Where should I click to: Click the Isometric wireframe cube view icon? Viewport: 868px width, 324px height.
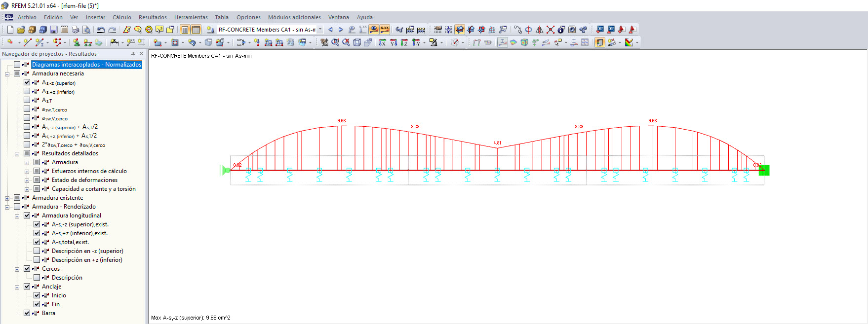click(357, 42)
